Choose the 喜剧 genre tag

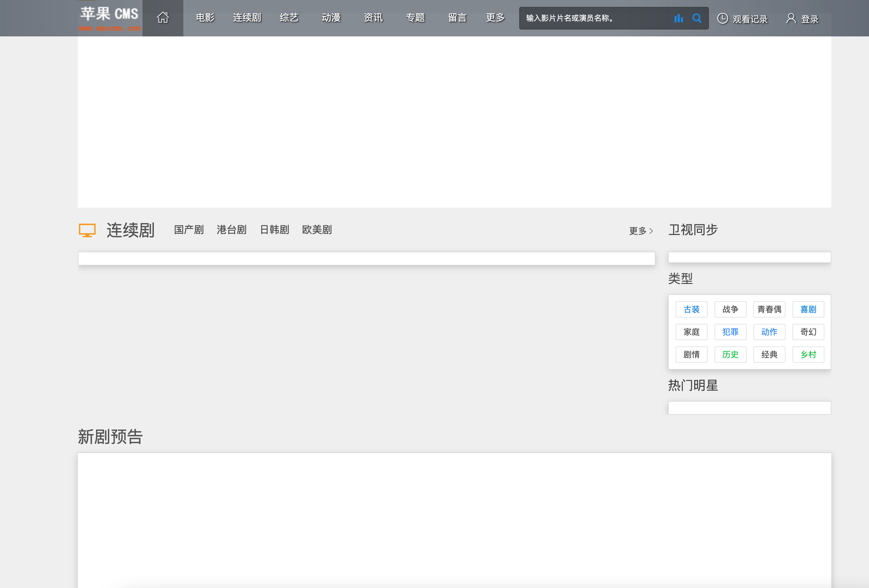[x=808, y=309]
